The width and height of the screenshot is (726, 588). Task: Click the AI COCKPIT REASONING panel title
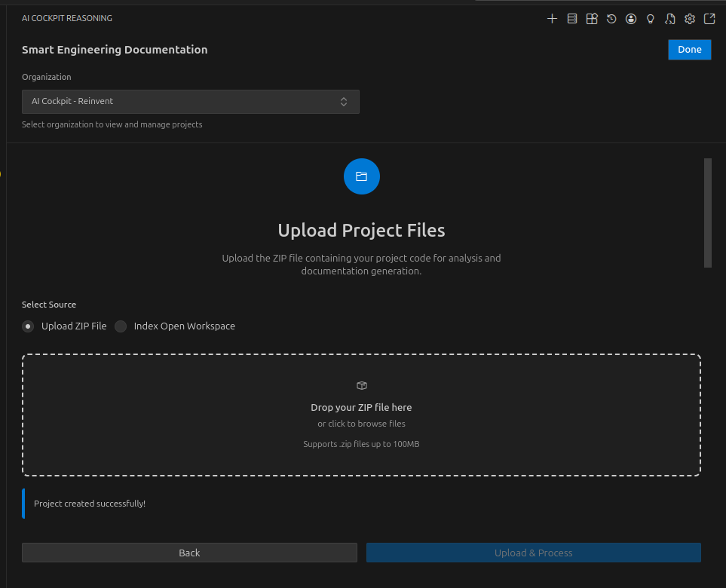(x=67, y=17)
